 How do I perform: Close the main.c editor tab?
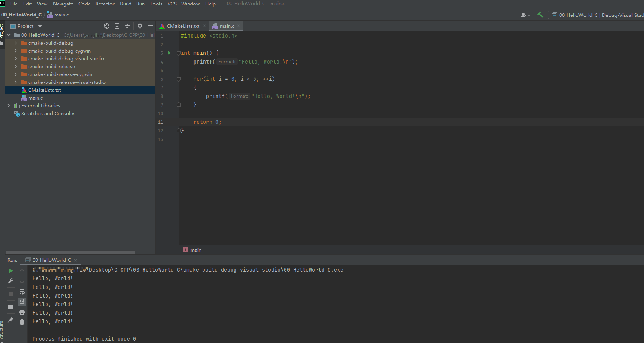pyautogui.click(x=239, y=26)
